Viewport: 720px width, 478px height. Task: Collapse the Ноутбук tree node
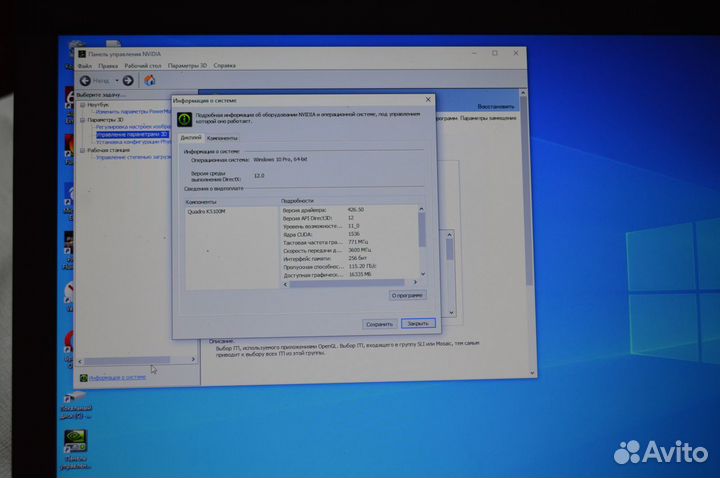tap(83, 105)
